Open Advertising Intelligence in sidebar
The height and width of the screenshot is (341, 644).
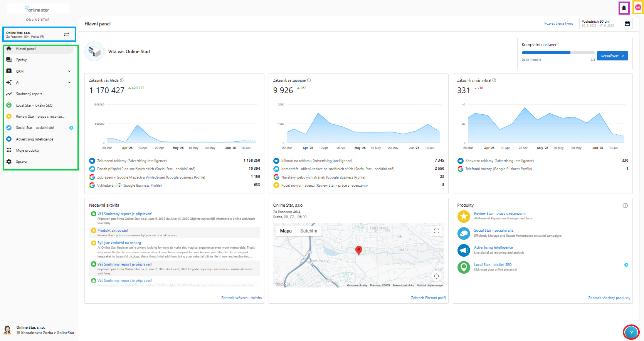click(39, 139)
